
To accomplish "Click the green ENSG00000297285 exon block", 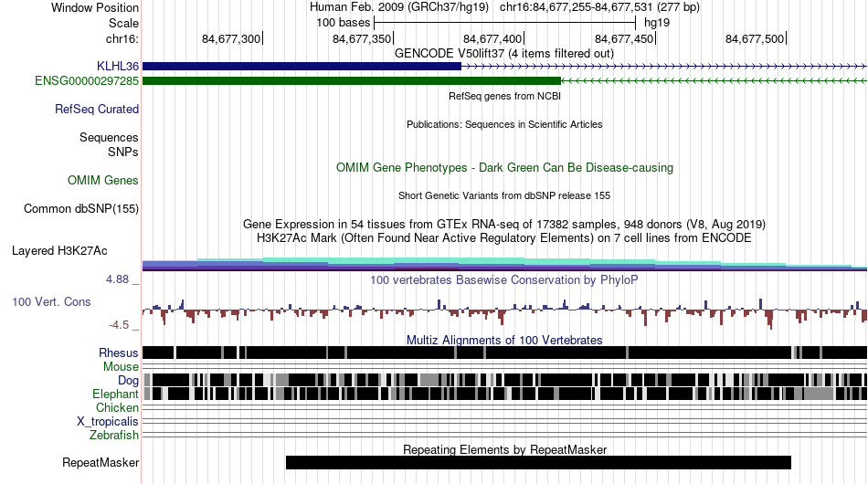I will point(352,80).
